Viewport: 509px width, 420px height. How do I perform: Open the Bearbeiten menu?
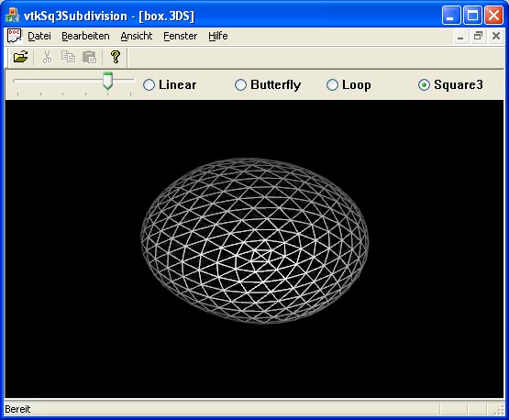pyautogui.click(x=85, y=36)
